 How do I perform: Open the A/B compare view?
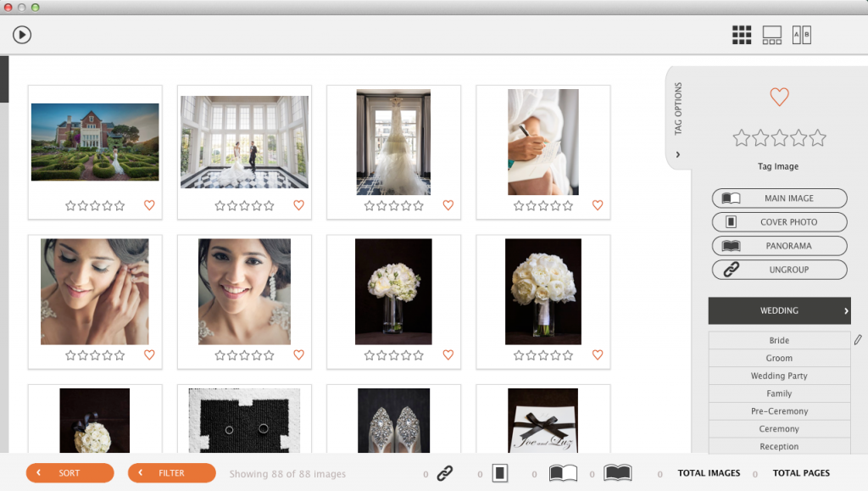pyautogui.click(x=802, y=35)
